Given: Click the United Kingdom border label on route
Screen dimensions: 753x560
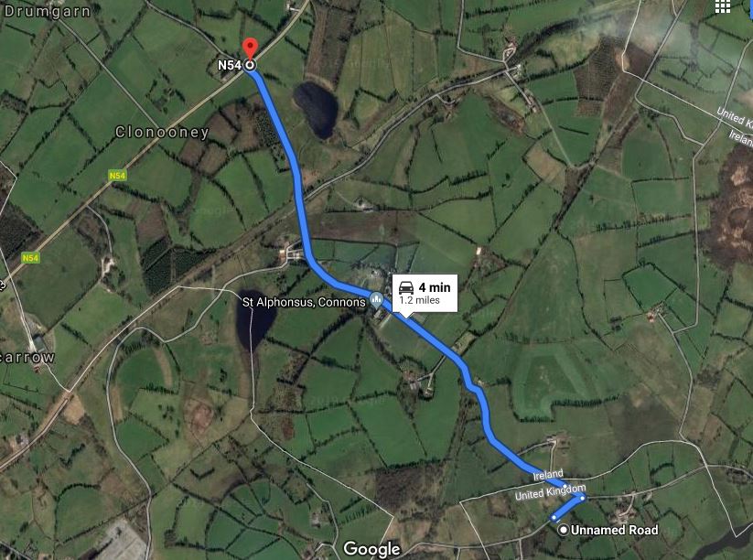Looking at the screenshot, I should click(551, 492).
